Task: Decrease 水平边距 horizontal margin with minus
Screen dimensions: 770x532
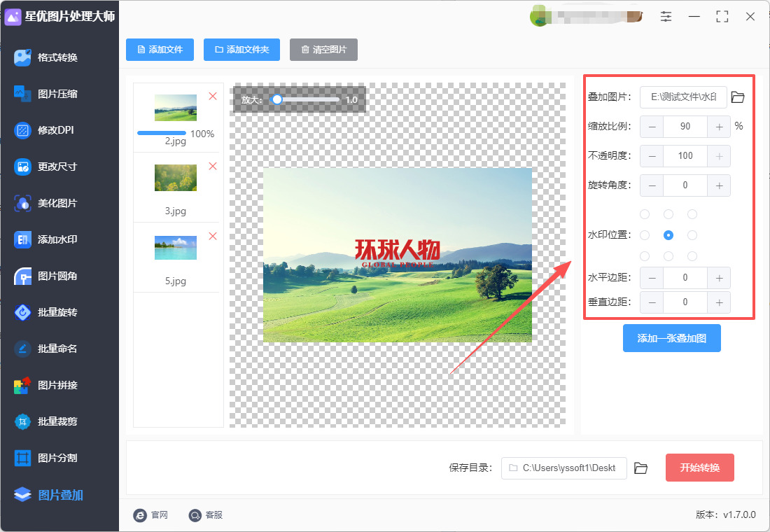Action: point(652,278)
